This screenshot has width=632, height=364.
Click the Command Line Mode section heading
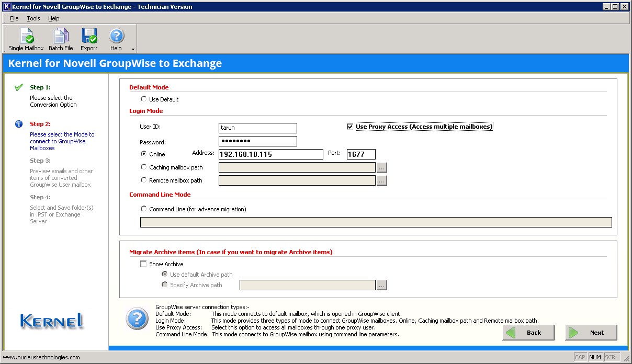tap(160, 195)
